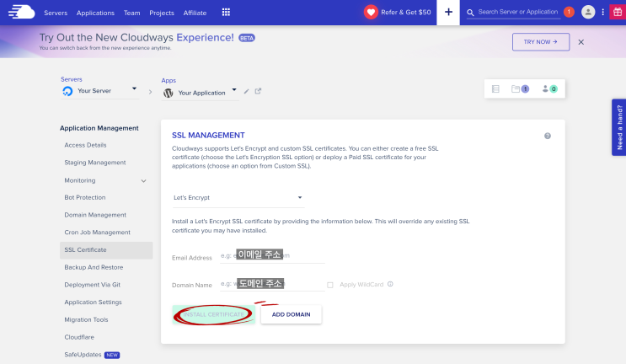Edit the application name with pencil icon
The image size is (626, 364).
click(x=246, y=91)
